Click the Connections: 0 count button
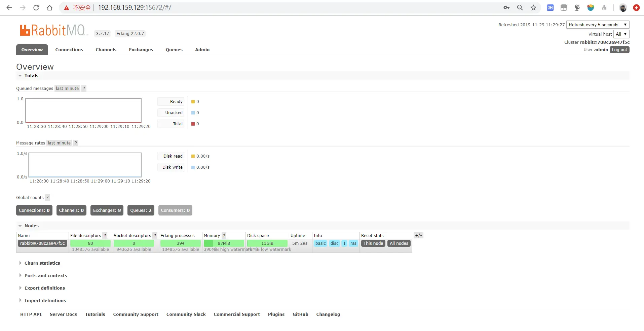The height and width of the screenshot is (331, 644). click(34, 210)
